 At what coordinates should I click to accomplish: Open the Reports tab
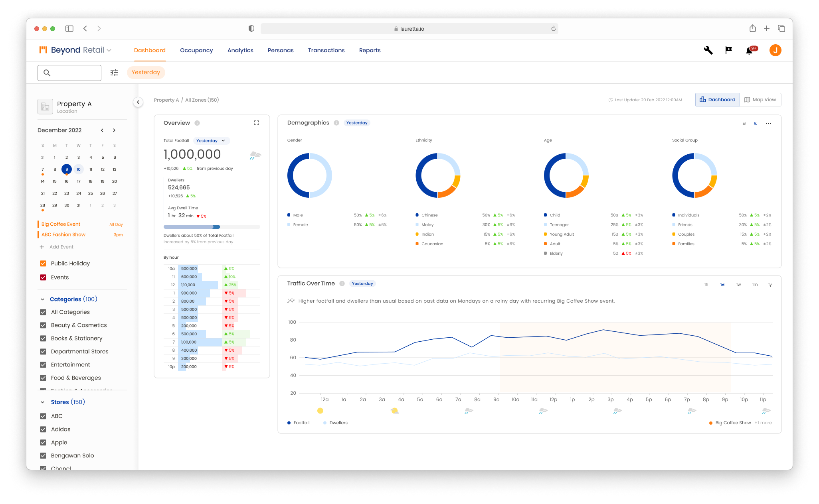click(x=370, y=50)
